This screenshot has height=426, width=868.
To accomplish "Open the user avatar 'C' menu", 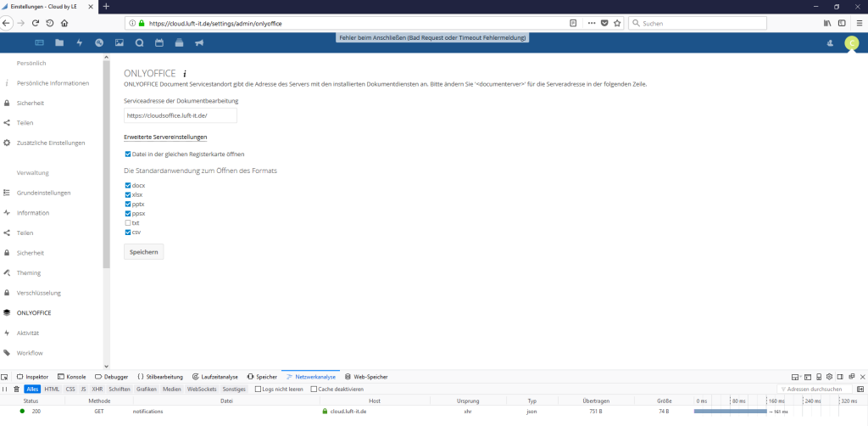I will pyautogui.click(x=851, y=42).
